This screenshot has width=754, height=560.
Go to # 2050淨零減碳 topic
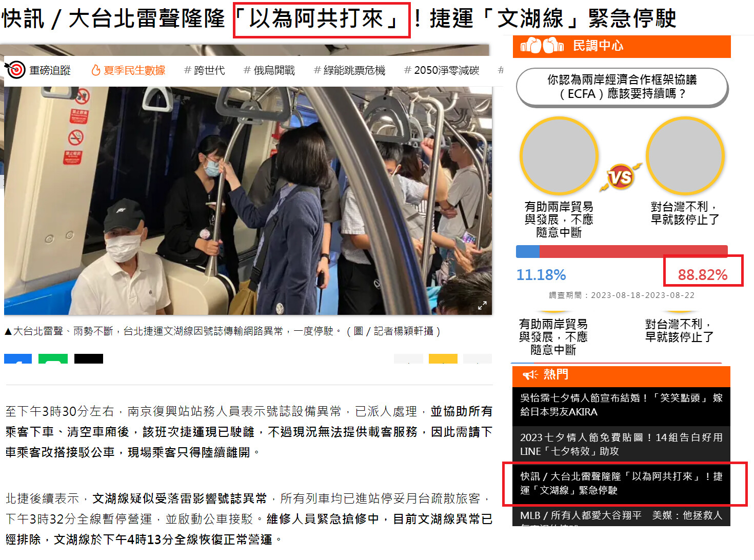click(x=442, y=70)
